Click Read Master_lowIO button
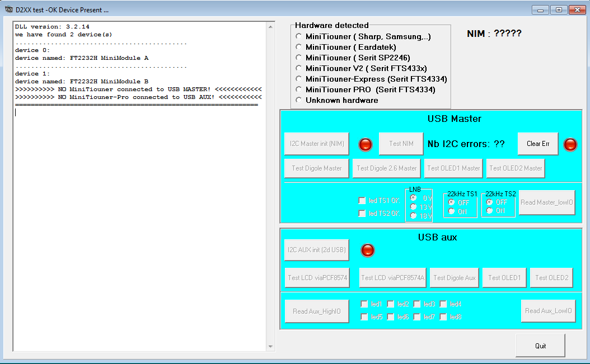 (547, 202)
